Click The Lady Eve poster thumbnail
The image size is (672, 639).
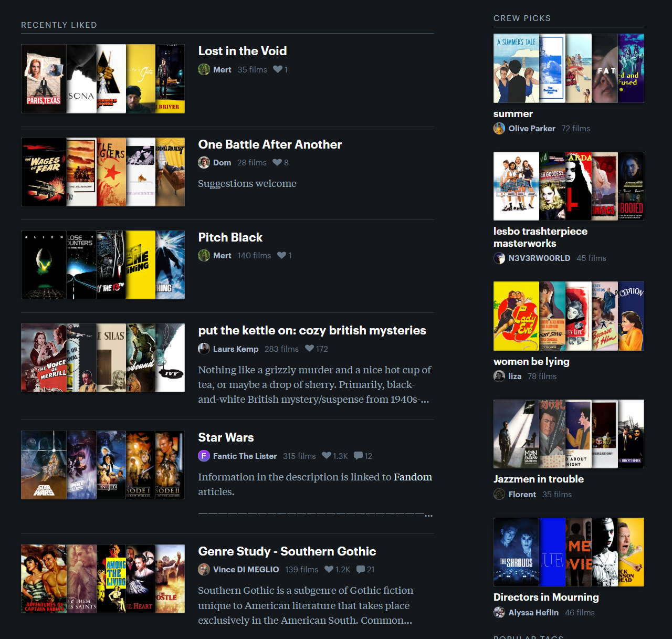tap(516, 316)
